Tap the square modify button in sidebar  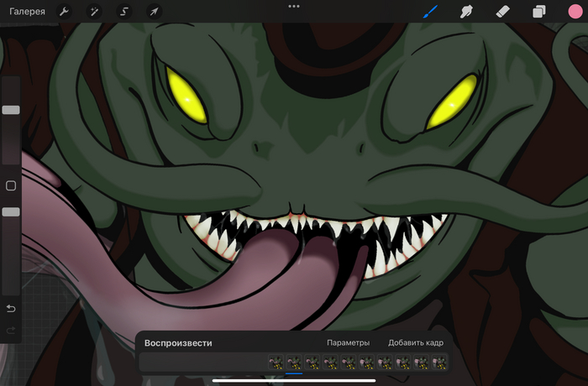coord(11,185)
